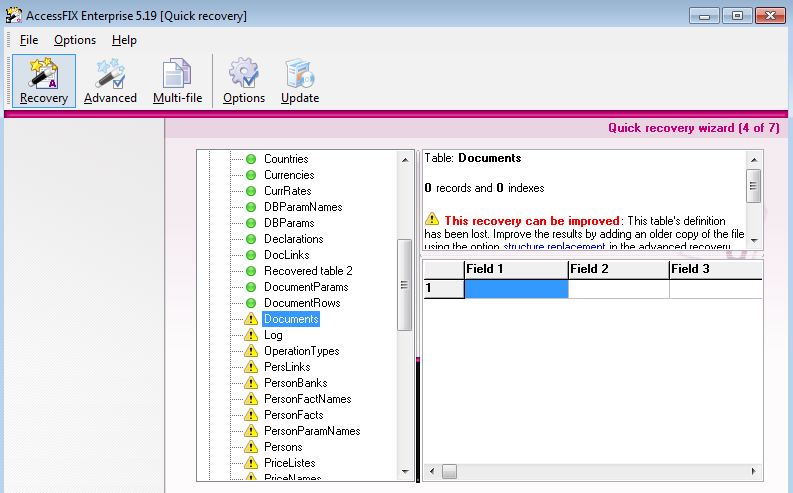The image size is (793, 493).
Task: Click the warning icon beside OperationTypes
Action: pyautogui.click(x=251, y=351)
